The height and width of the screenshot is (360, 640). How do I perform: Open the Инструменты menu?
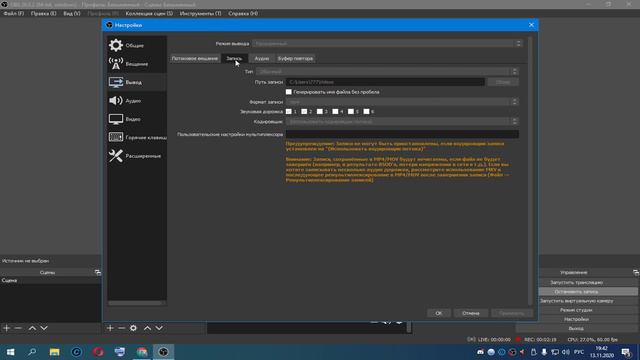[x=200, y=13]
